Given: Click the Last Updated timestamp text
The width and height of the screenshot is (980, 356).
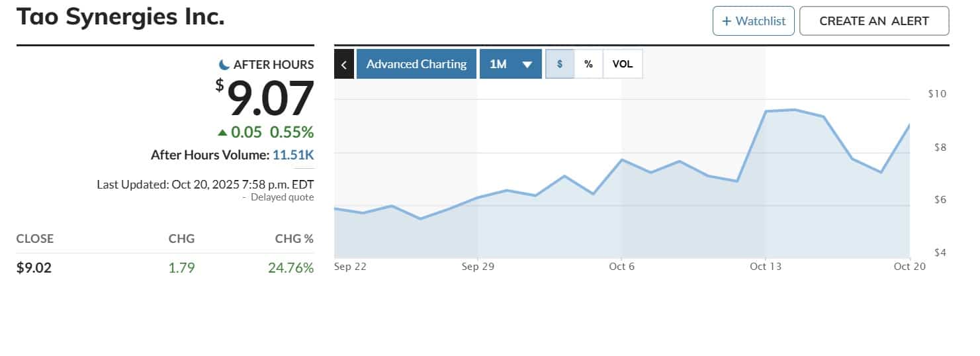Looking at the screenshot, I should [205, 184].
